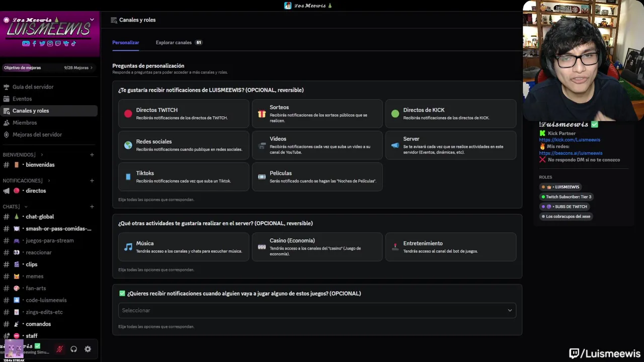Open the Seleccionar games dropdown
Viewport: 644px width, 362px height.
click(317, 310)
